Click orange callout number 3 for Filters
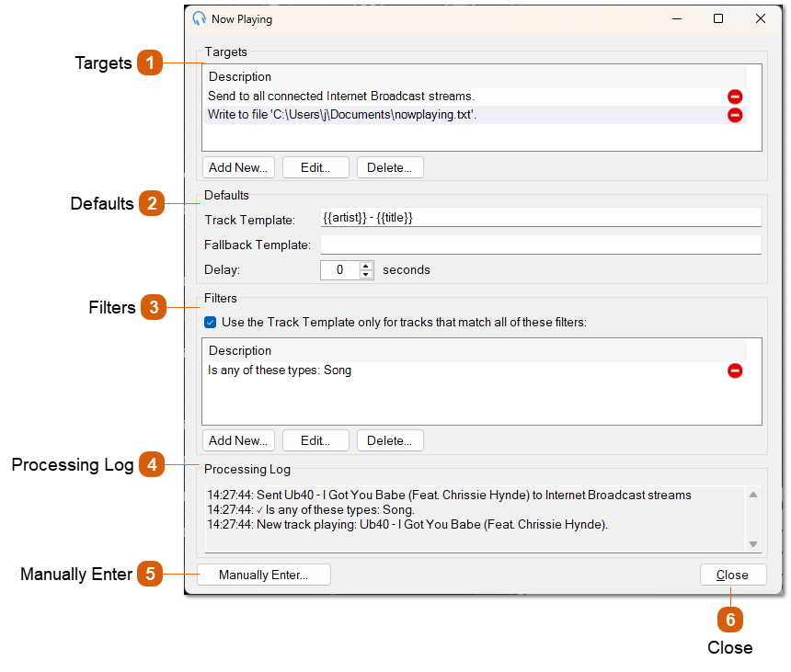791x672 pixels. (154, 308)
